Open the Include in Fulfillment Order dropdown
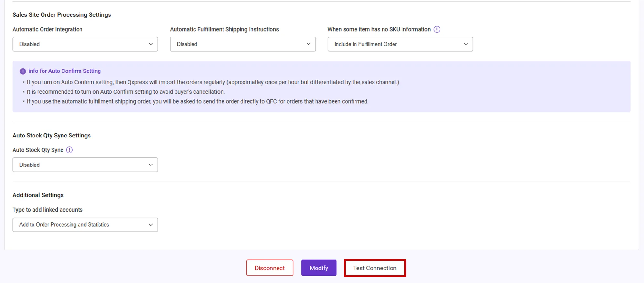Viewport: 644px width, 283px height. click(400, 44)
